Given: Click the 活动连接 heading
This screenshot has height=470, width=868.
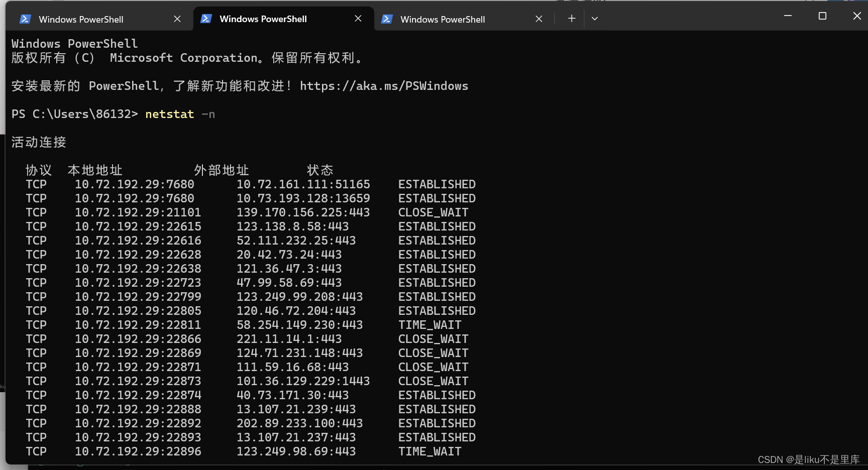Looking at the screenshot, I should [x=39, y=142].
